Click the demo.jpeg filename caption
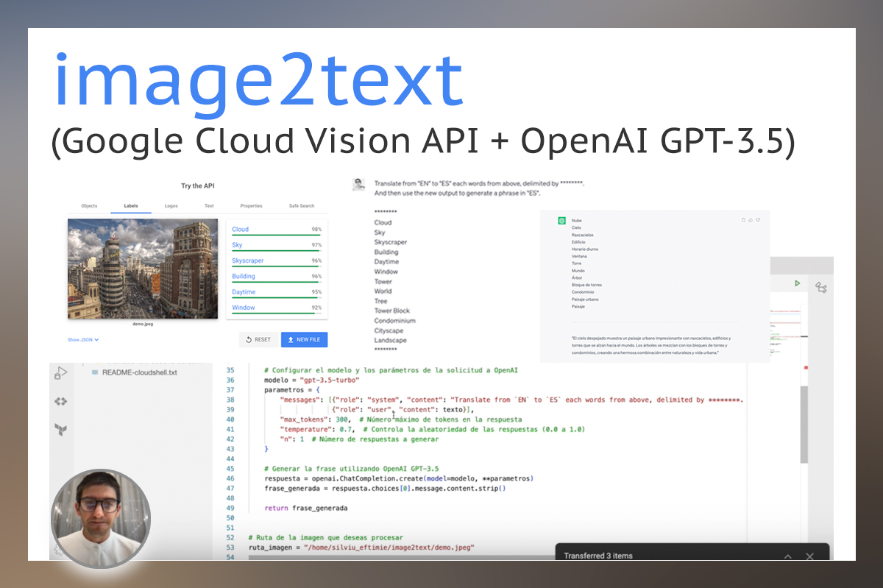This screenshot has width=883, height=588. pos(142,323)
